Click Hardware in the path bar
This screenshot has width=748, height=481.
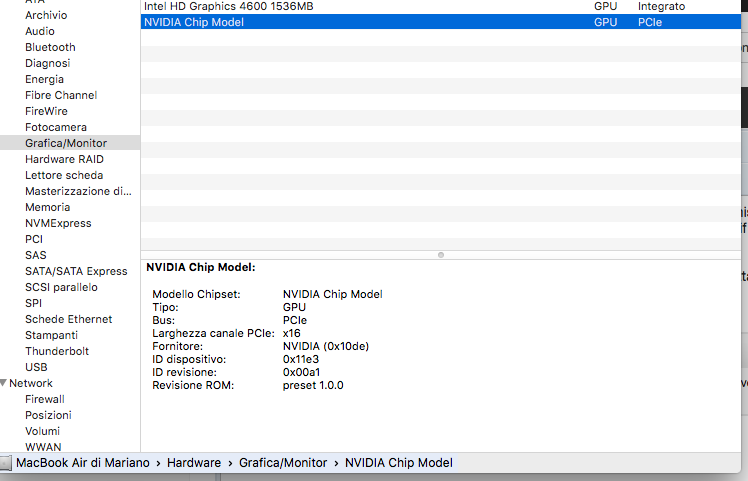(194, 463)
